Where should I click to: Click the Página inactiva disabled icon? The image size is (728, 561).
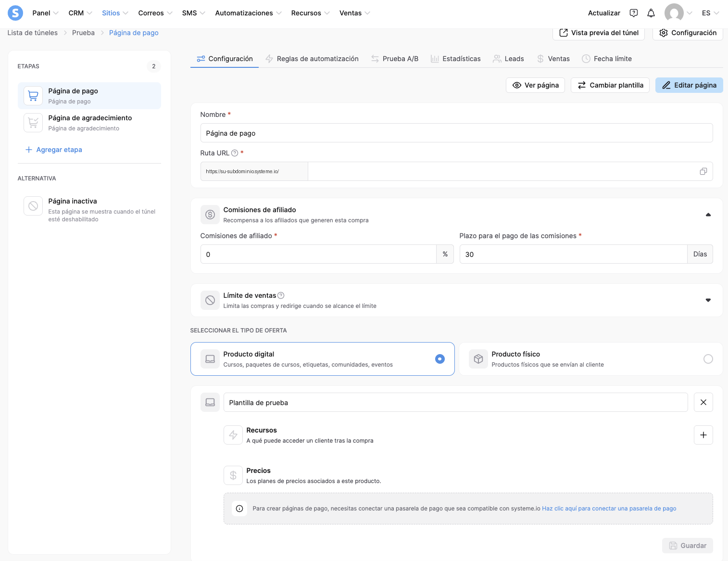tap(33, 206)
